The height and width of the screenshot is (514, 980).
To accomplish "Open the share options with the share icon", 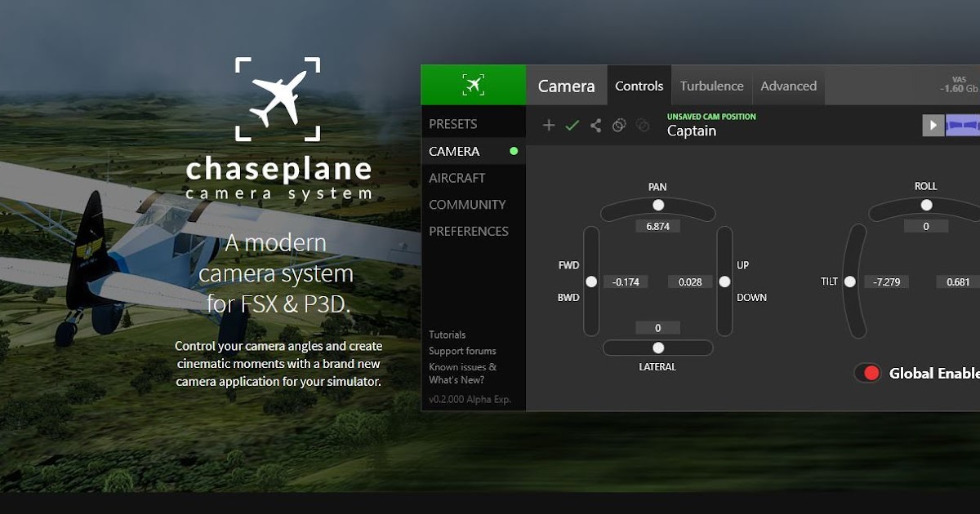I will pyautogui.click(x=596, y=125).
